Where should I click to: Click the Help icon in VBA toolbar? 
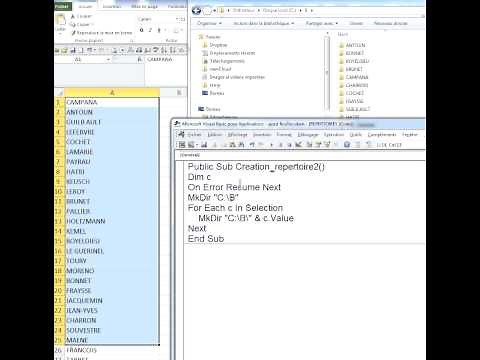(x=347, y=144)
